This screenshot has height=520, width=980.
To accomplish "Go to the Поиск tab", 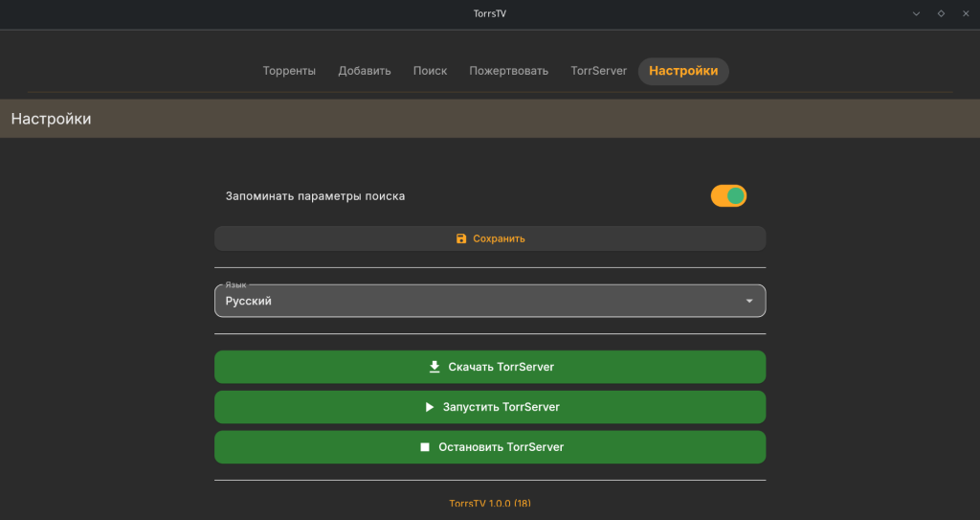I will (430, 71).
